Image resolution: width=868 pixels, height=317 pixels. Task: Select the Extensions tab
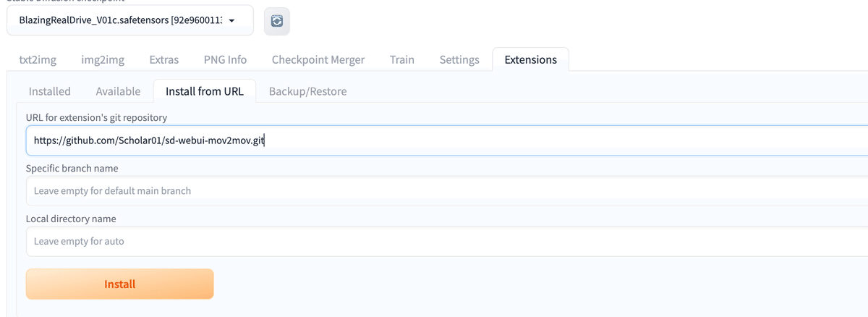pos(530,59)
